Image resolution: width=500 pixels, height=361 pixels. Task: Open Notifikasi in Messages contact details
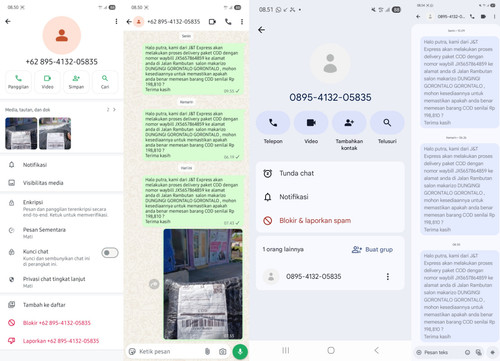pos(330,197)
